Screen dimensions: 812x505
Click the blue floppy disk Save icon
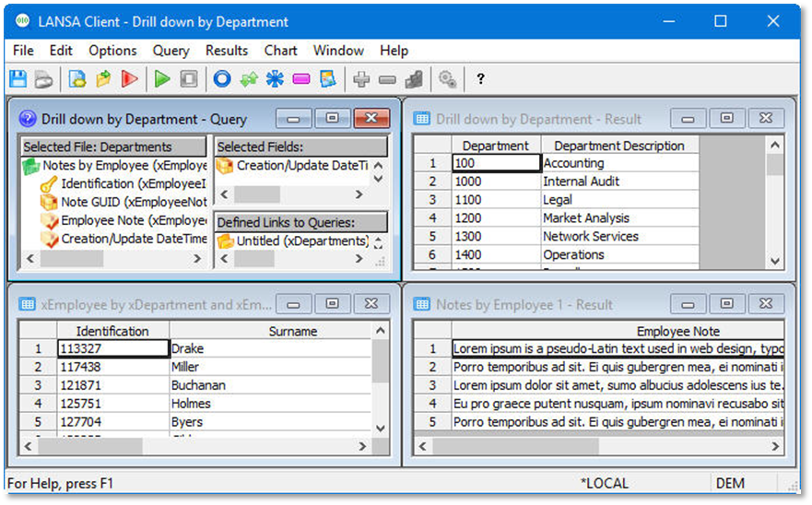click(x=18, y=79)
